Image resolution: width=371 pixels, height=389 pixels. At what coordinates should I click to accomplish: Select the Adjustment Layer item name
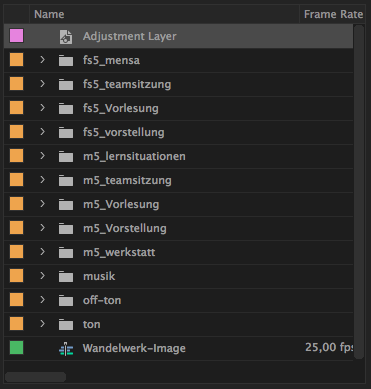[x=130, y=36]
